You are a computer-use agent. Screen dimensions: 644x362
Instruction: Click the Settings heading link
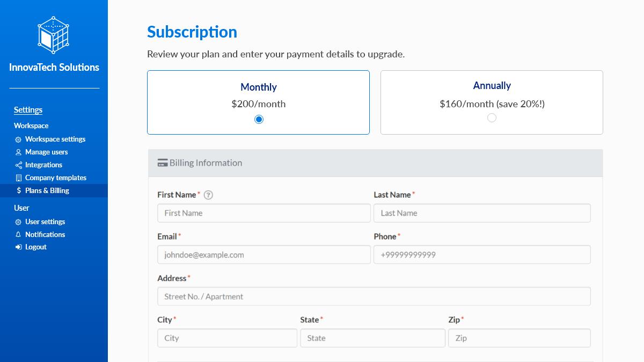pyautogui.click(x=28, y=110)
